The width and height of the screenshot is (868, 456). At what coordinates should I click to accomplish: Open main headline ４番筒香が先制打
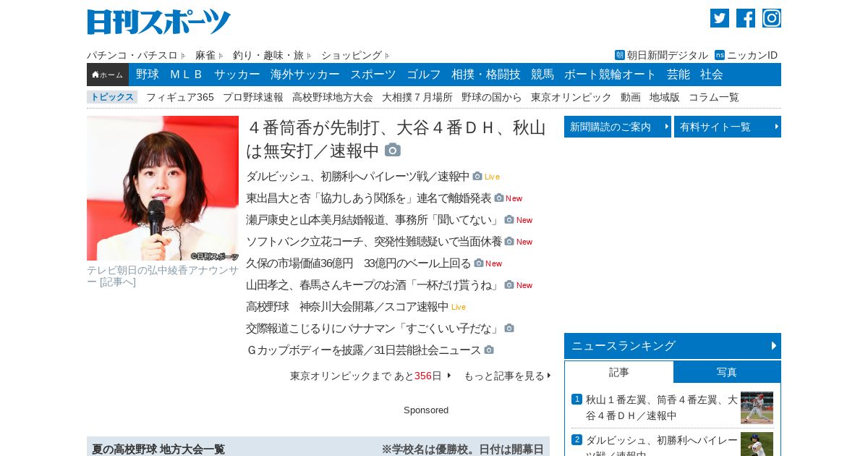pyautogui.click(x=396, y=139)
